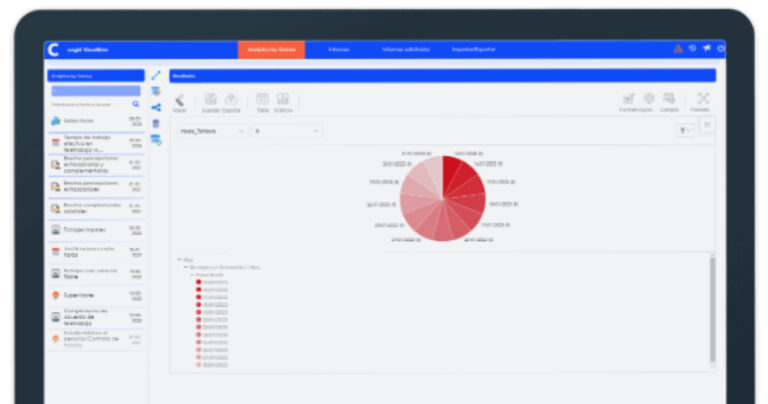Viewport: 768px width, 404px height.
Task: Click the Exportar icon
Action: [231, 99]
